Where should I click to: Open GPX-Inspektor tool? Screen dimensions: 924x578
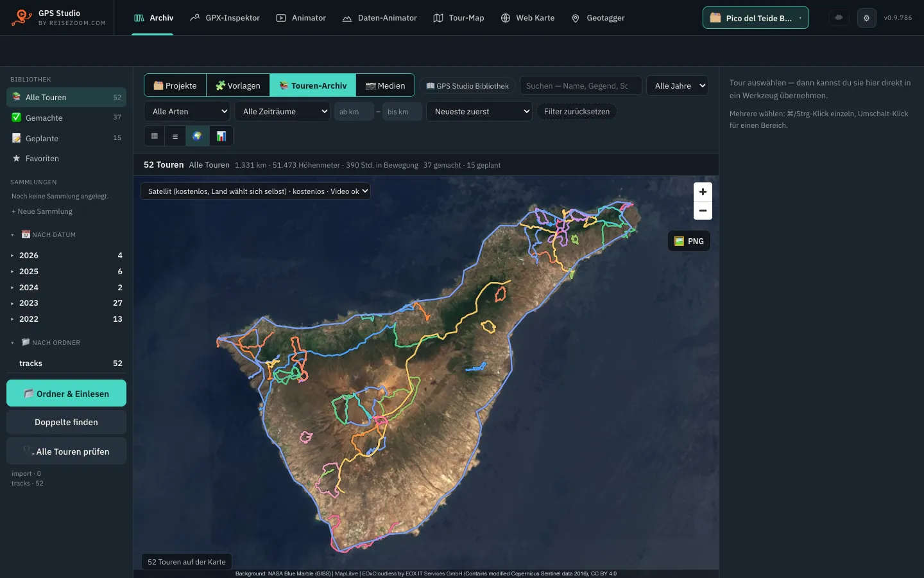pyautogui.click(x=225, y=18)
